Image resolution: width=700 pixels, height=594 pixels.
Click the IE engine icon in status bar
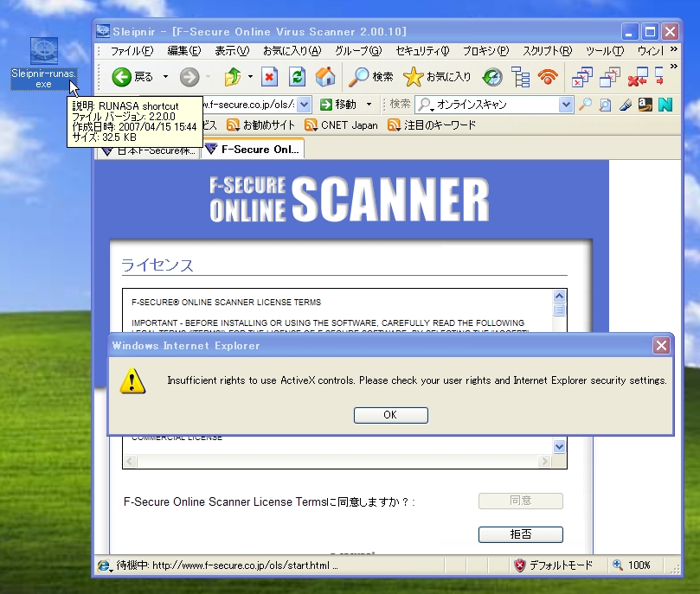pos(104,565)
